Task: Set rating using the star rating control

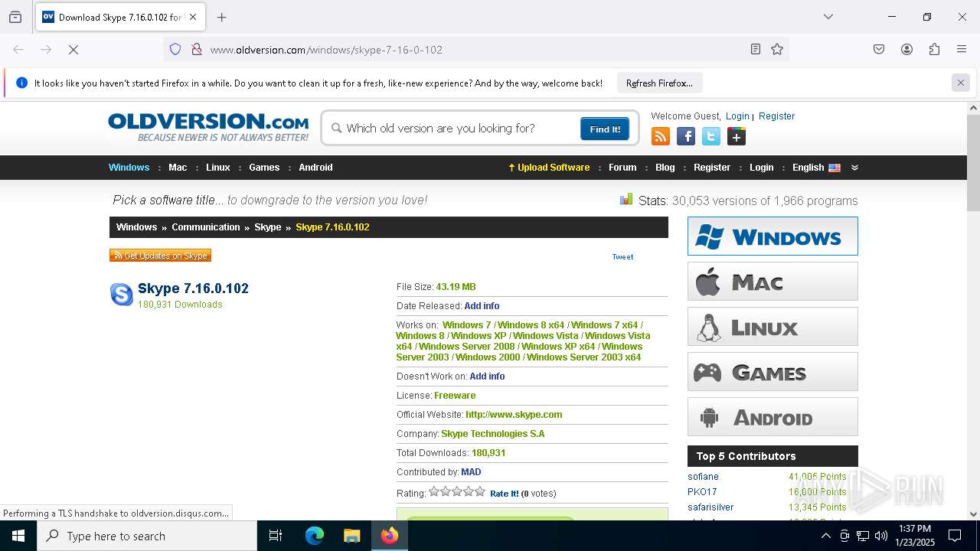Action: pyautogui.click(x=457, y=492)
